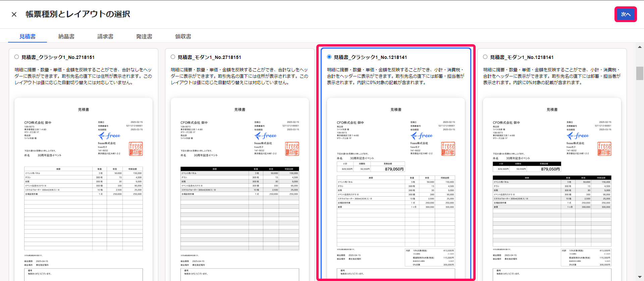Open the 見積書 tab

pos(28,37)
